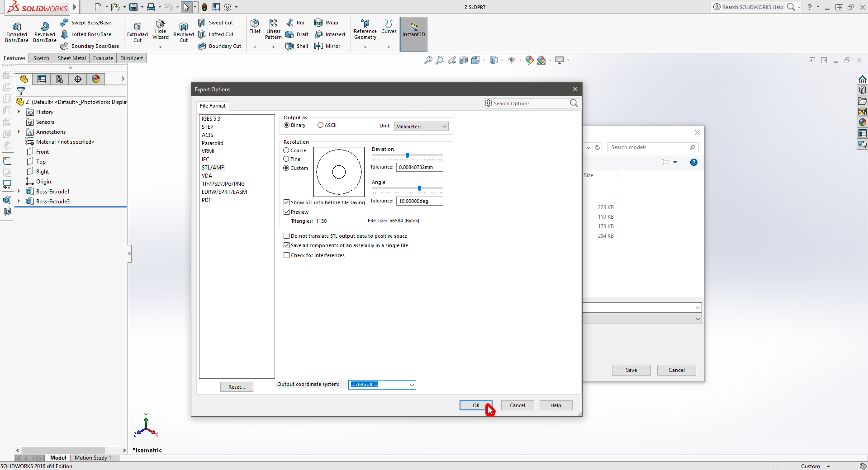Image resolution: width=868 pixels, height=470 pixels.
Task: Click the Reset... button
Action: click(237, 387)
